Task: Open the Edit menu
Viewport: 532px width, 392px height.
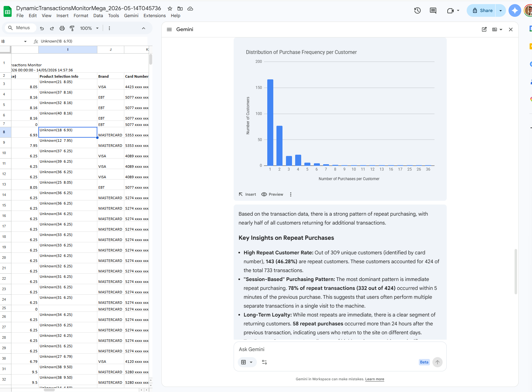Action: (x=33, y=16)
